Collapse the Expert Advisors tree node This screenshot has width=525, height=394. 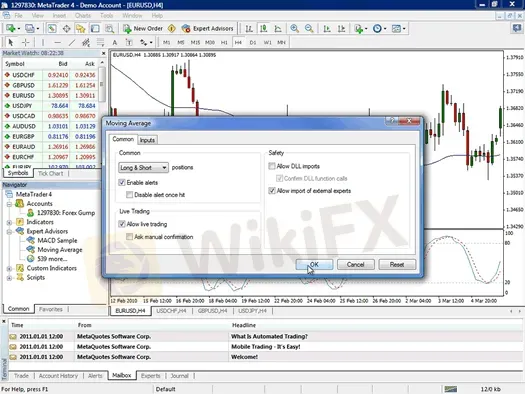point(9,231)
